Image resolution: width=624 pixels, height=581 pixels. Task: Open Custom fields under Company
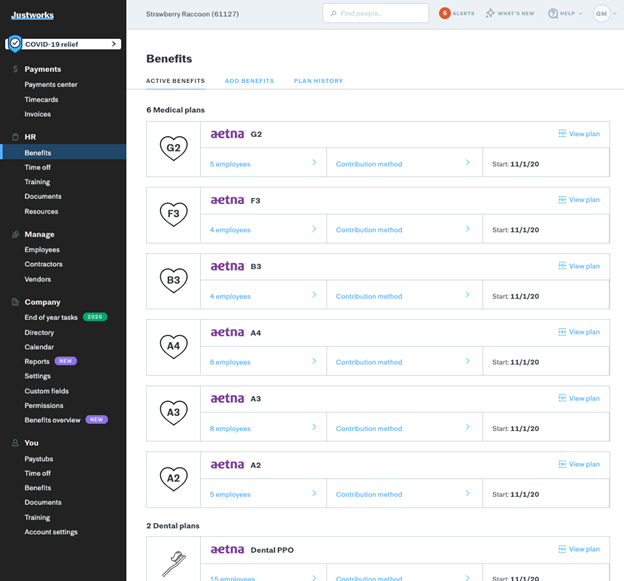coord(47,391)
